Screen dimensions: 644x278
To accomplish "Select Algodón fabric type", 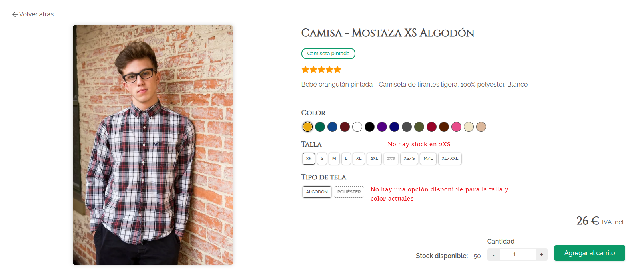I will pyautogui.click(x=317, y=192).
